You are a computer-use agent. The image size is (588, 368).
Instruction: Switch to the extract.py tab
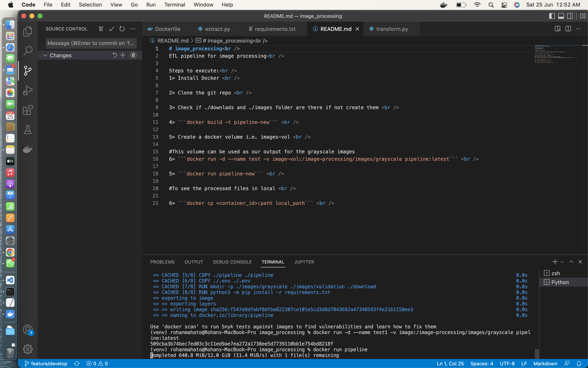click(x=217, y=29)
